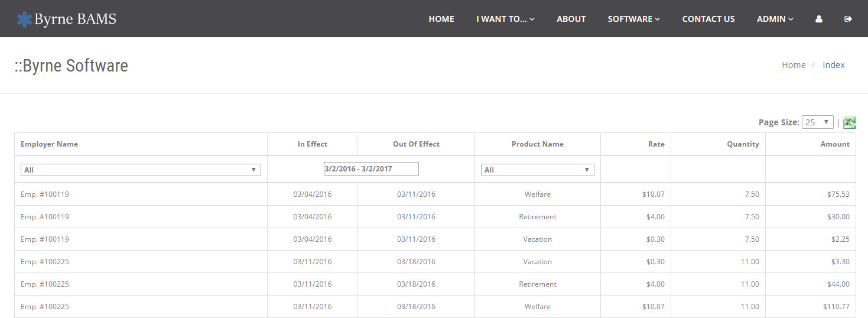This screenshot has width=868, height=318.
Task: Open the ADMIN menu
Action: pos(775,19)
